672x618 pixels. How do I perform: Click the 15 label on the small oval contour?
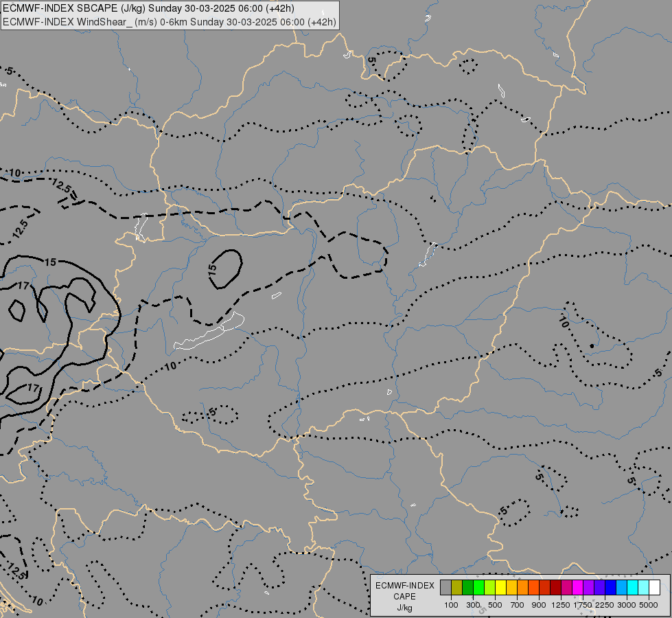213,269
